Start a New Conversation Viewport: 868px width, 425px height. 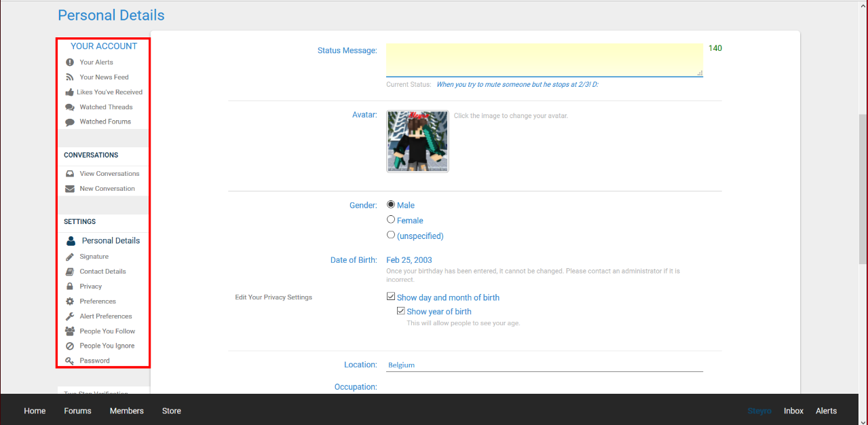107,189
